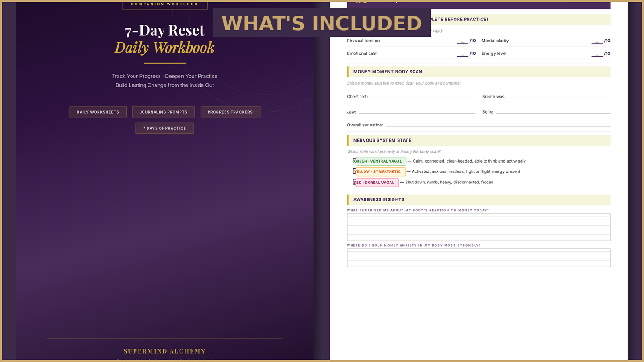Click the 'What's Included' heading banner

pos(322,23)
